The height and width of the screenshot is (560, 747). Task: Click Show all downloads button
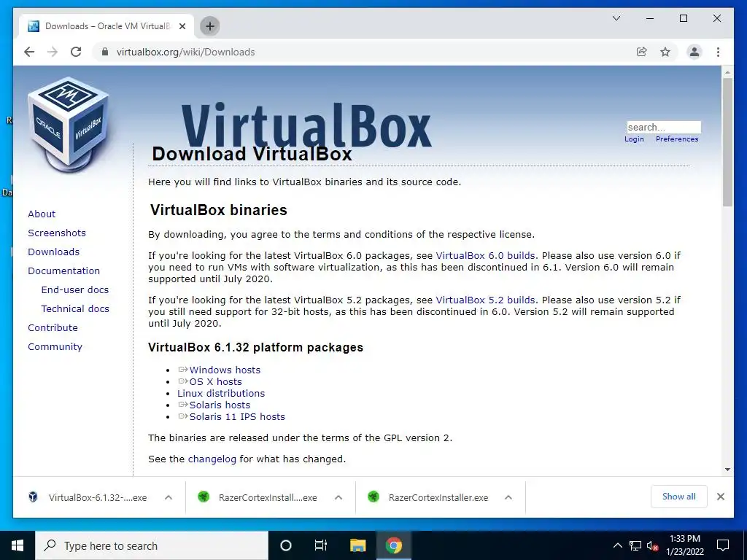coord(679,497)
